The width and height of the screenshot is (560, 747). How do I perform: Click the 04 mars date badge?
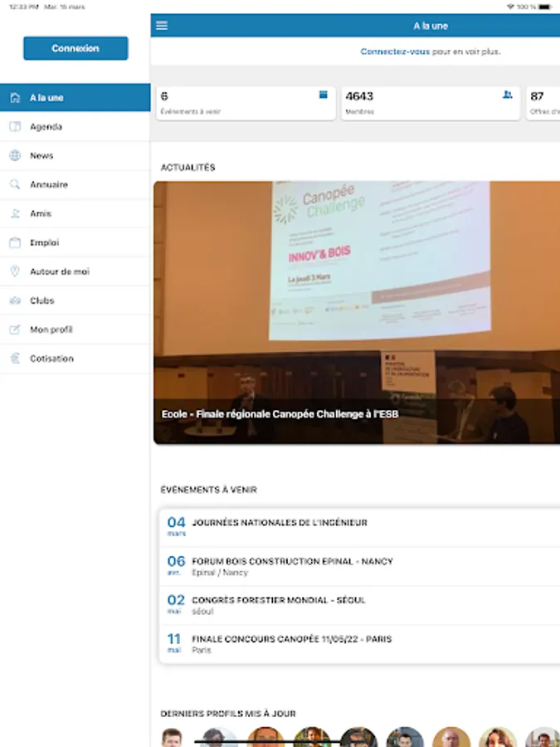click(176, 526)
